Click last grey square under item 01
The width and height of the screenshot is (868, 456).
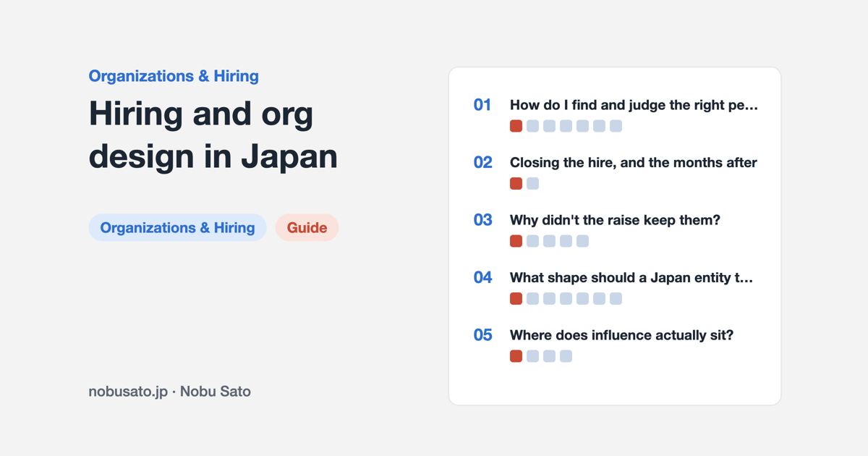click(x=616, y=126)
